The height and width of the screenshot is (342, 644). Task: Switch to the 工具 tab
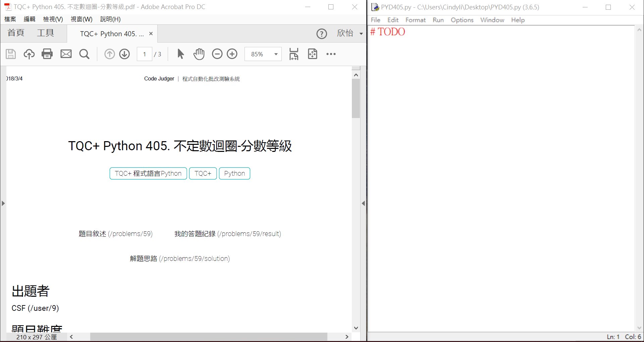coord(46,33)
